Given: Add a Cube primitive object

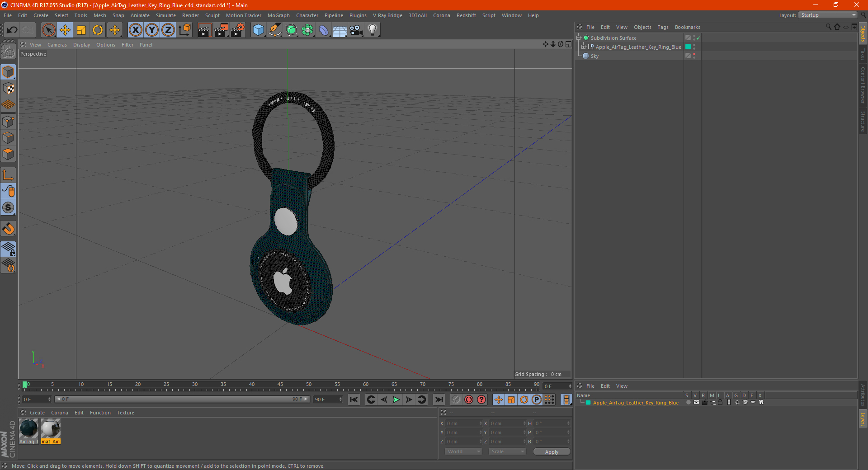Looking at the screenshot, I should click(x=258, y=30).
